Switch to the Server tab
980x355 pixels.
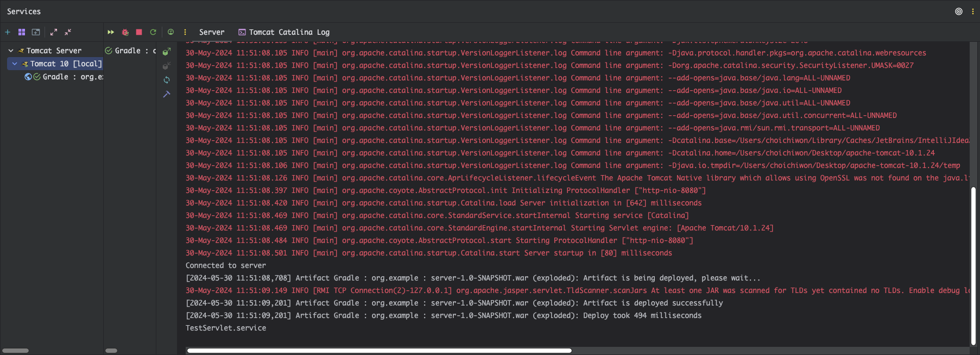212,32
